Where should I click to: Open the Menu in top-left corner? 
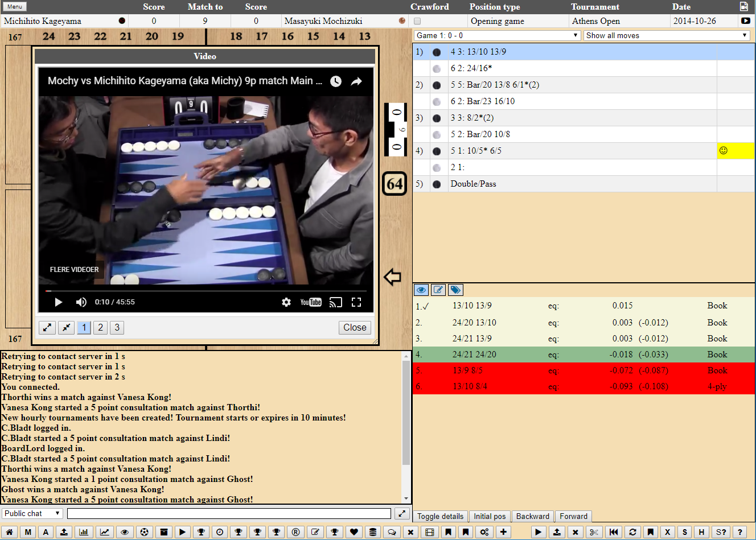coord(15,6)
